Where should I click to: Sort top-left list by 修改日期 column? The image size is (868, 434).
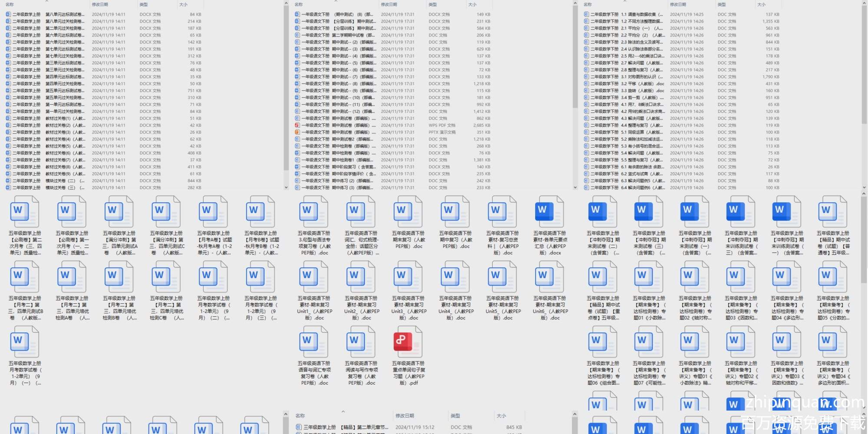100,4
